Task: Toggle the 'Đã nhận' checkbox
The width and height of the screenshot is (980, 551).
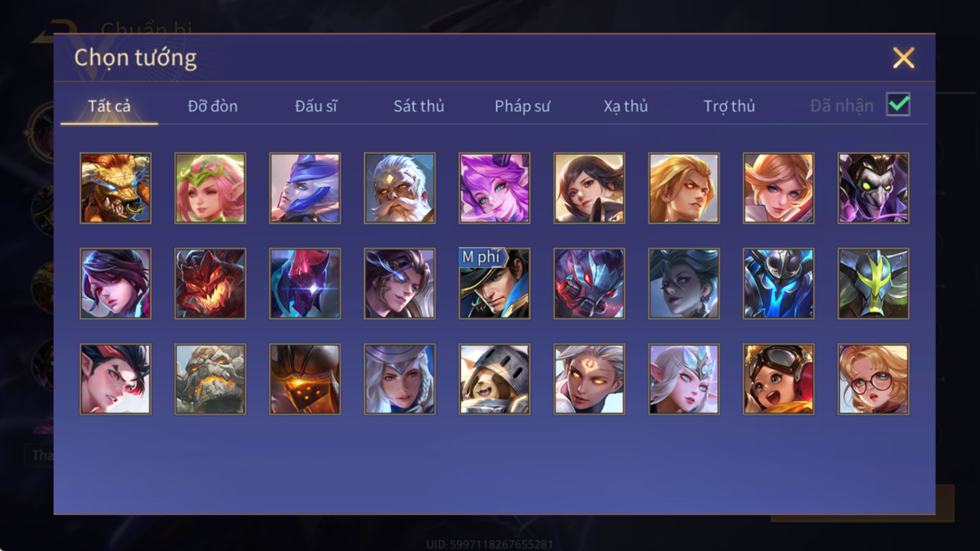Action: 898,105
